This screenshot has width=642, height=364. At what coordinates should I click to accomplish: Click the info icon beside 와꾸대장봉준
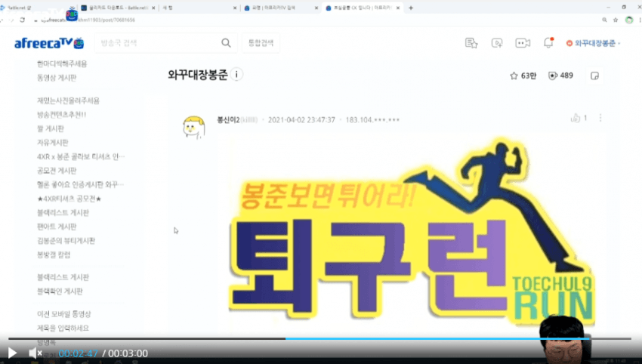[x=236, y=75]
